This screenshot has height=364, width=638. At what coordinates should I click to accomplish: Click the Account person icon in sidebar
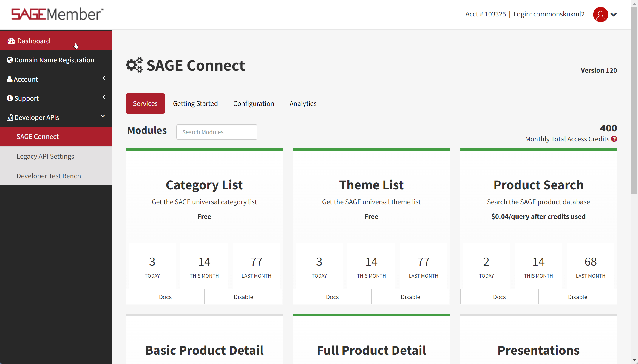pyautogui.click(x=10, y=79)
